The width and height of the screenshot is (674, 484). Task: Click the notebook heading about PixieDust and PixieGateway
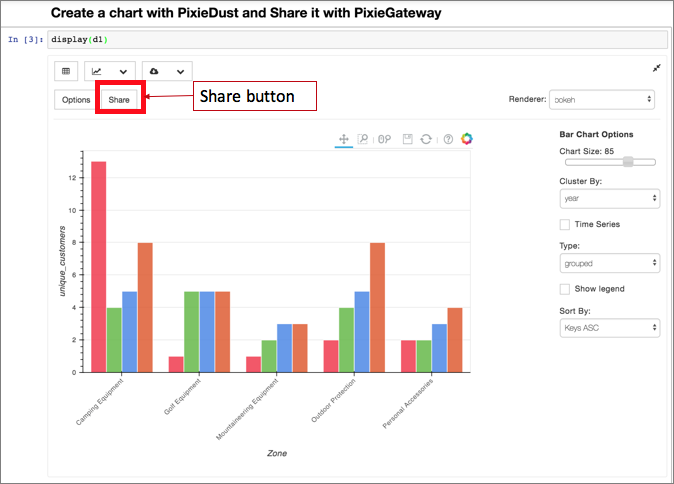coord(246,13)
